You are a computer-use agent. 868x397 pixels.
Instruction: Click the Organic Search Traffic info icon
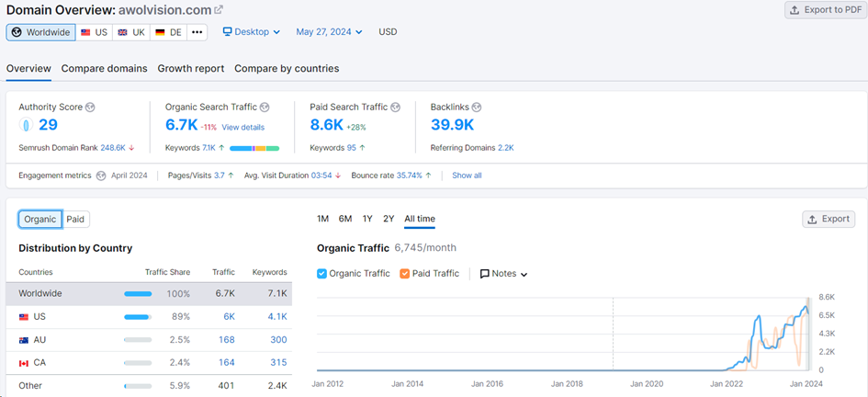pos(265,108)
